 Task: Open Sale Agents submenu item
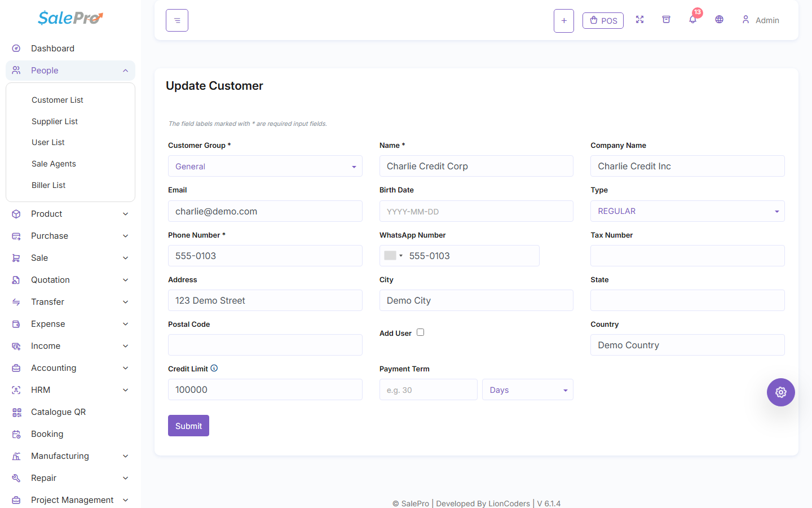(54, 164)
